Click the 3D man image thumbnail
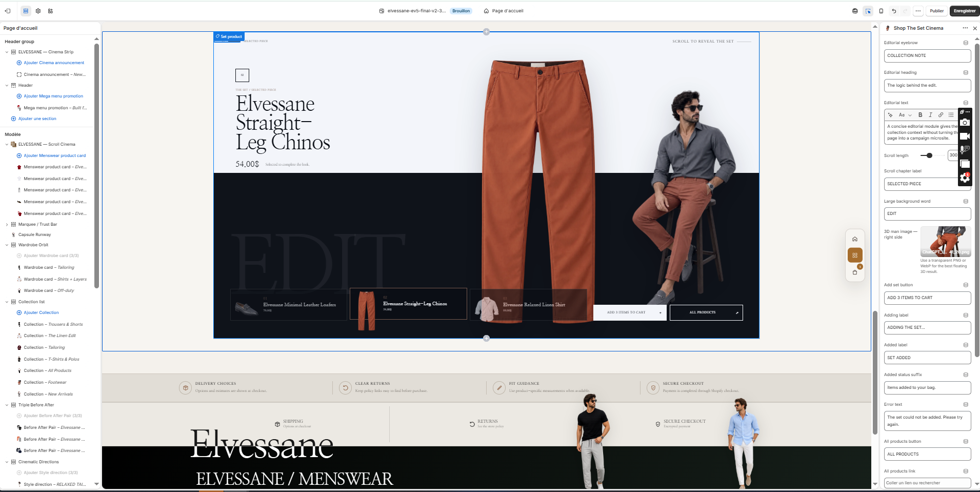The height and width of the screenshot is (492, 980). tap(946, 241)
